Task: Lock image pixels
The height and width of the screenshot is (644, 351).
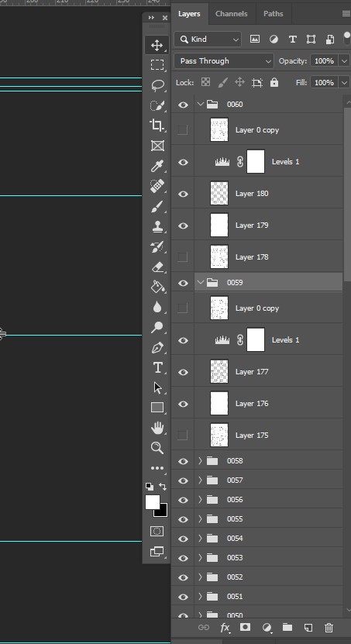Action: (x=222, y=83)
